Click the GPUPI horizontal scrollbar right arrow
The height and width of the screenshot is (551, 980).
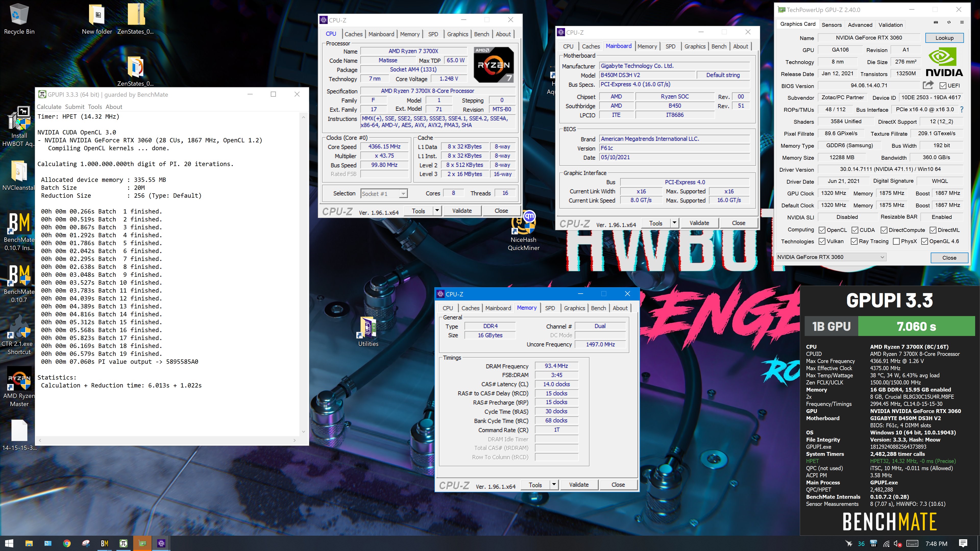(295, 440)
